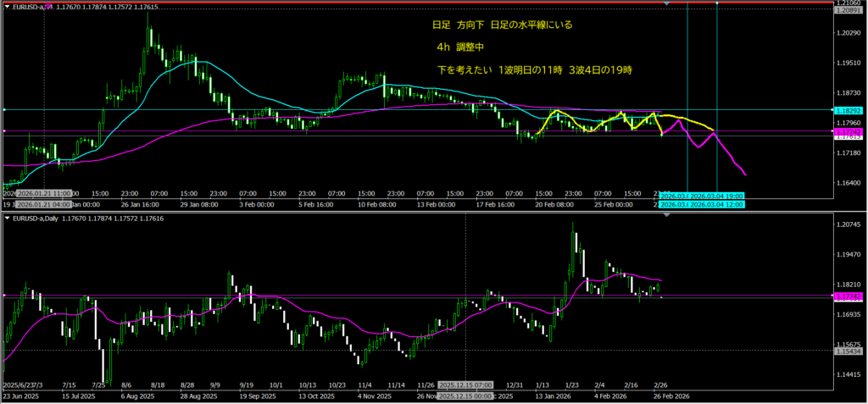The width and height of the screenshot is (868, 404).
Task: Select the yellow text starting with 下を考えたい
Action: click(535, 69)
